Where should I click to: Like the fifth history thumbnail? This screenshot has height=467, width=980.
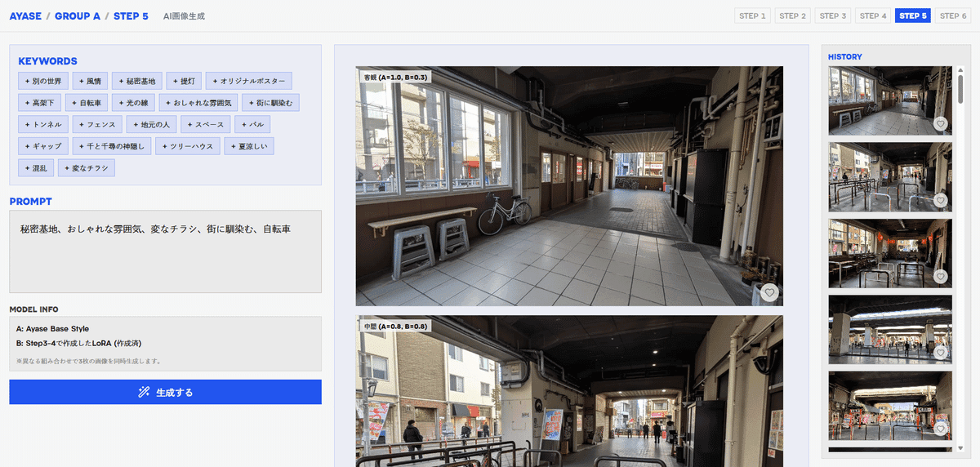pyautogui.click(x=940, y=429)
